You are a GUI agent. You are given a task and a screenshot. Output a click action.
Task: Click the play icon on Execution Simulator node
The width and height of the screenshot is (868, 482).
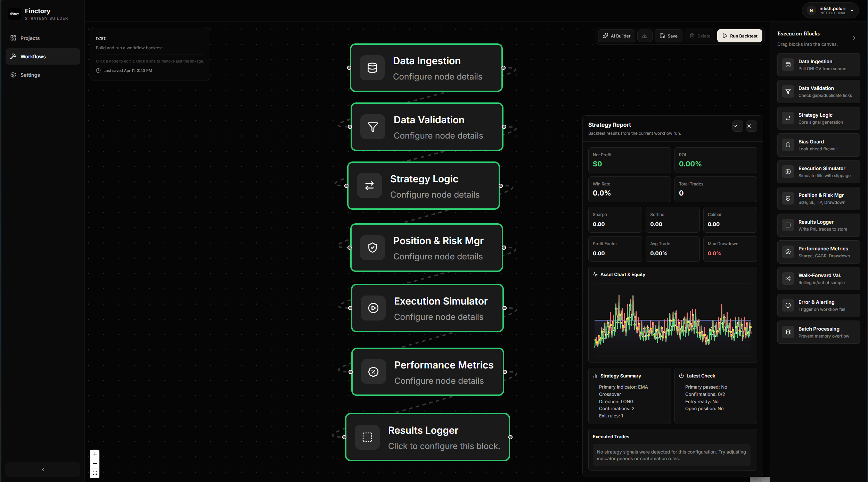(373, 308)
